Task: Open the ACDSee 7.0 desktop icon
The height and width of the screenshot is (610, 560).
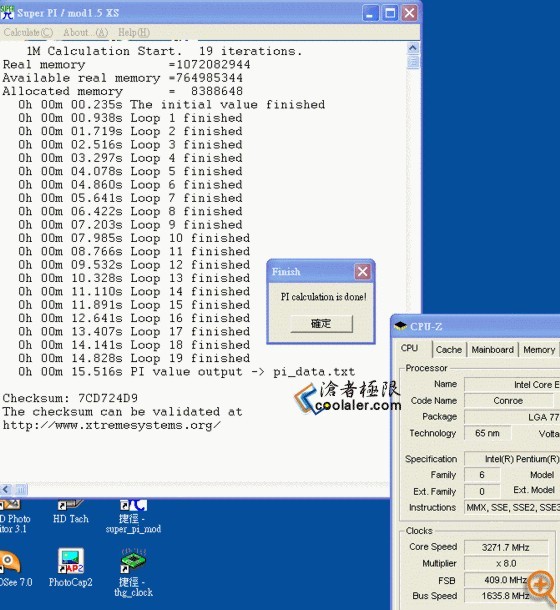Action: tap(15, 568)
